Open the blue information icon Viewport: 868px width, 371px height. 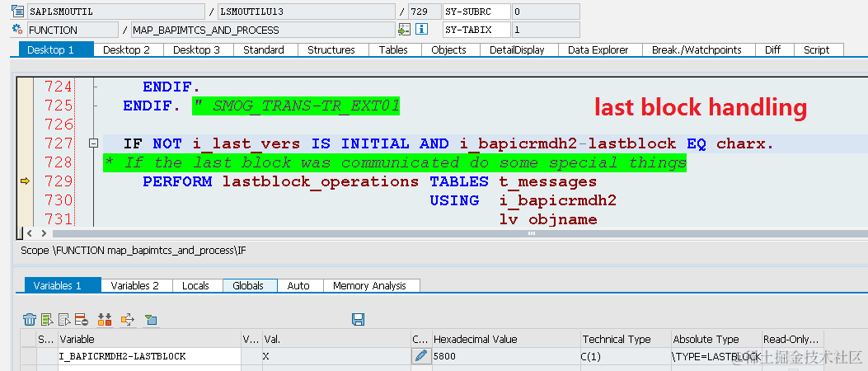pos(422,30)
